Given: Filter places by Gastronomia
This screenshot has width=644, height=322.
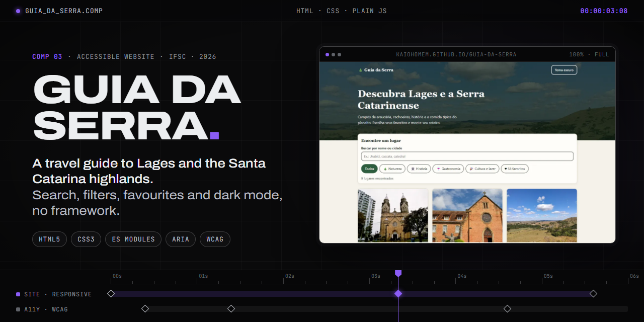Looking at the screenshot, I should point(448,169).
